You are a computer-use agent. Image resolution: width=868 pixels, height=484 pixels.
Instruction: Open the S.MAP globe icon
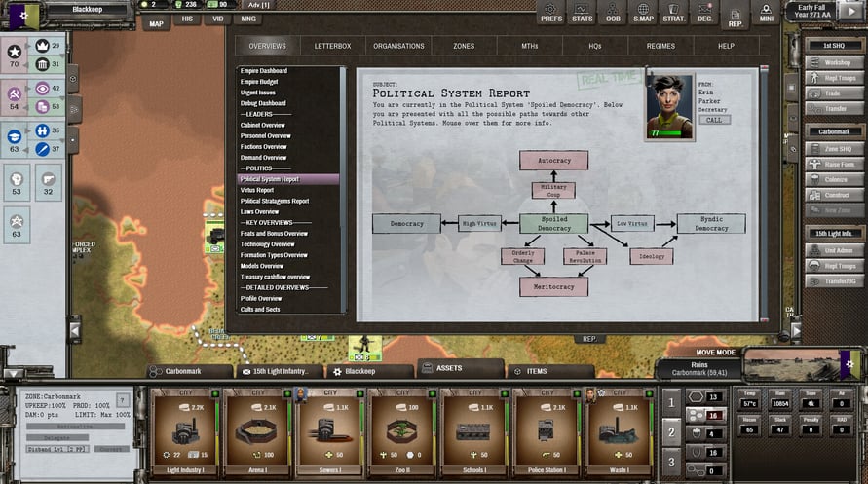coord(643,13)
